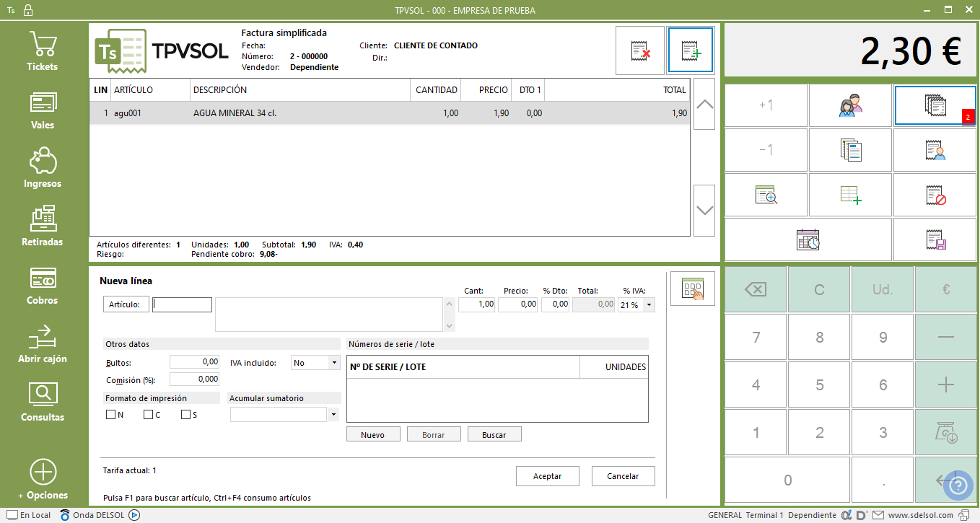The height and width of the screenshot is (523, 980).
Task: Open pending tickets icon with red badge 2
Action: 935,105
